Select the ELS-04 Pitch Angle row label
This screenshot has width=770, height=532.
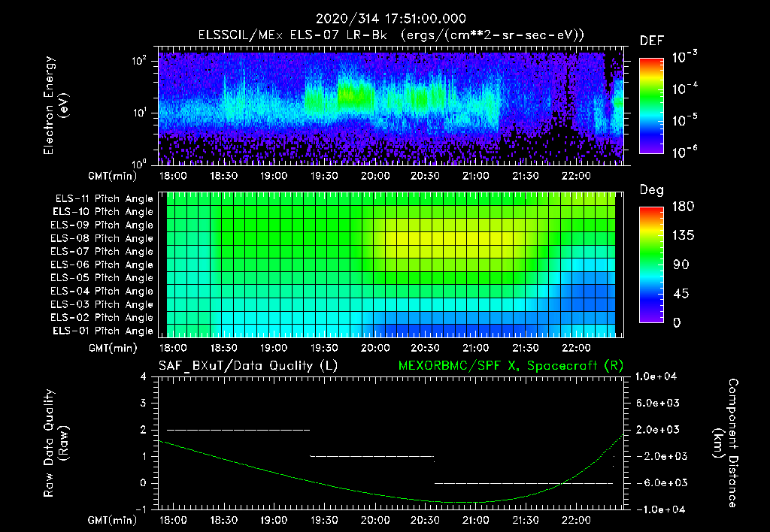point(102,291)
